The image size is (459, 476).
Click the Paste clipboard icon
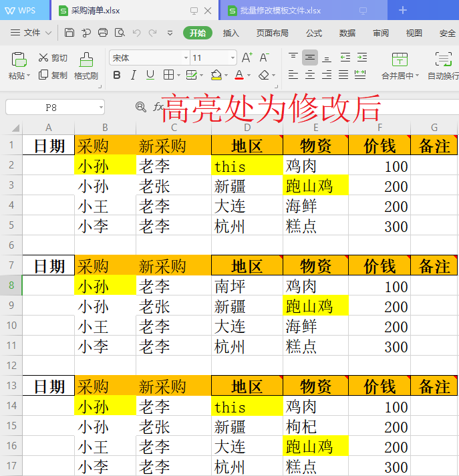tap(19, 59)
